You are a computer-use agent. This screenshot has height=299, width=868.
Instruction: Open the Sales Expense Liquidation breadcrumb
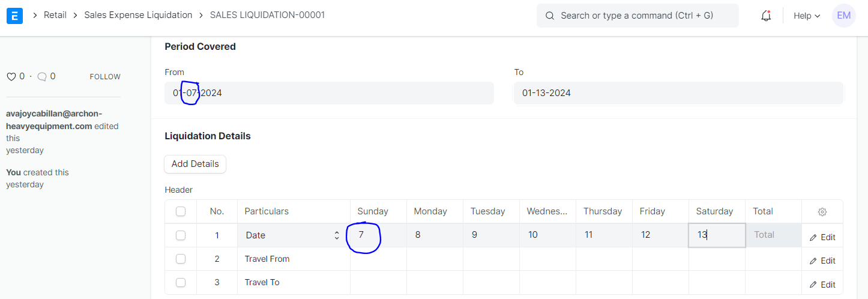(138, 15)
